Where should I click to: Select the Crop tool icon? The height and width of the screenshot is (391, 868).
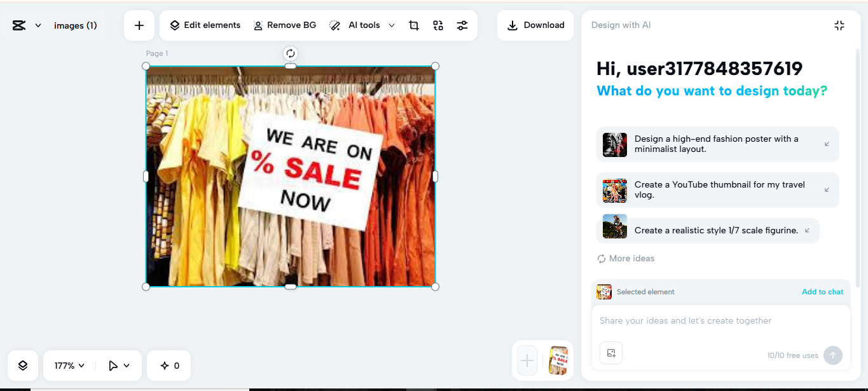[x=414, y=25]
